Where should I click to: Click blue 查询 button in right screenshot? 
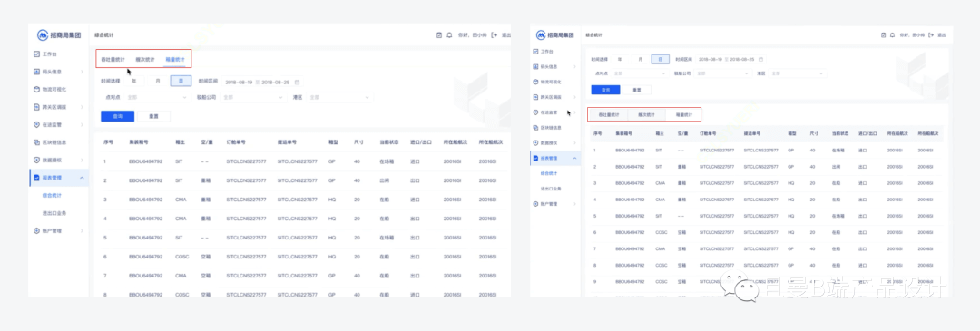(605, 90)
